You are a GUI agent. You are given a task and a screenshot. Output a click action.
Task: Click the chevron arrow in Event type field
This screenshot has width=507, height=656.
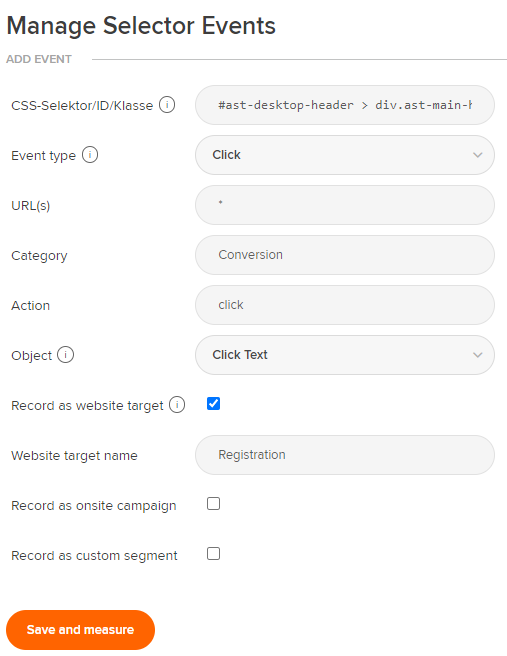478,155
